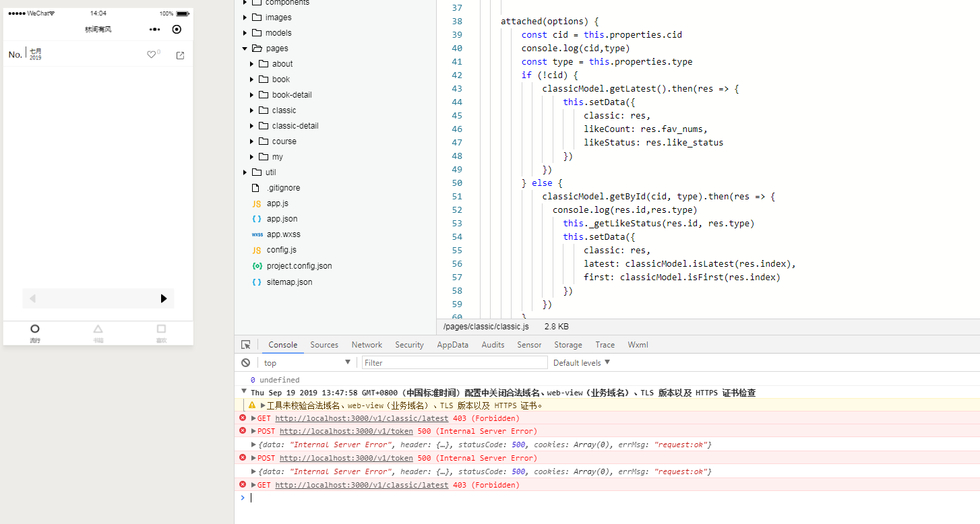Open config.js file in the tree

click(281, 250)
